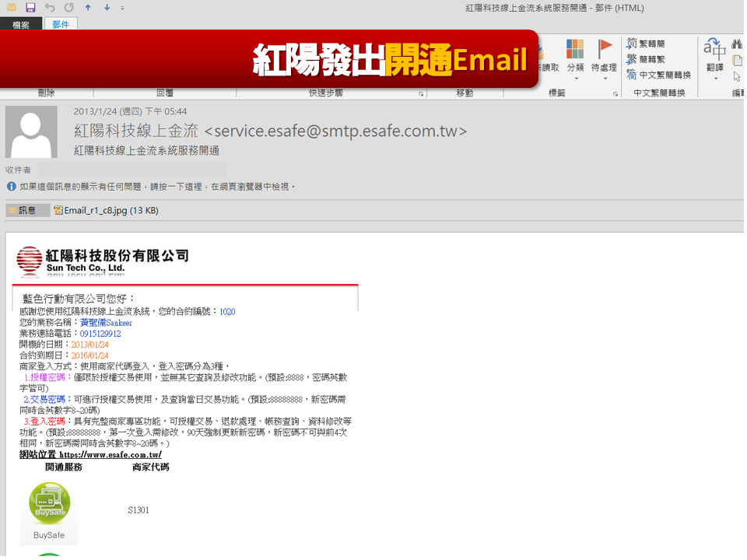Open the 待處理 dropdown arrow

point(605,77)
